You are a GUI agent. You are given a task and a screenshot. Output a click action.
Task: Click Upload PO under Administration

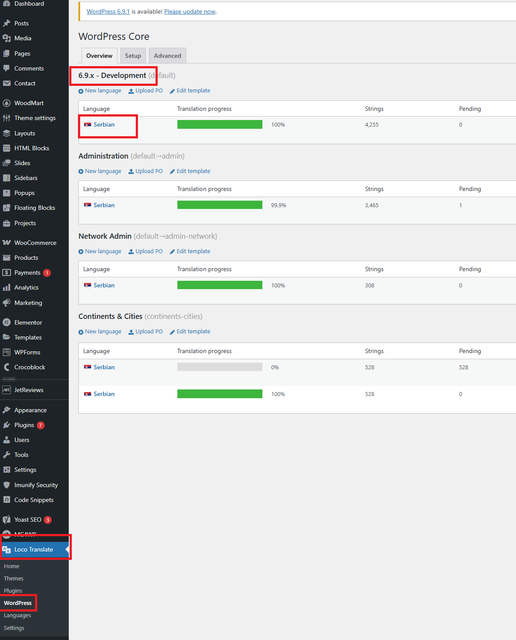[145, 171]
